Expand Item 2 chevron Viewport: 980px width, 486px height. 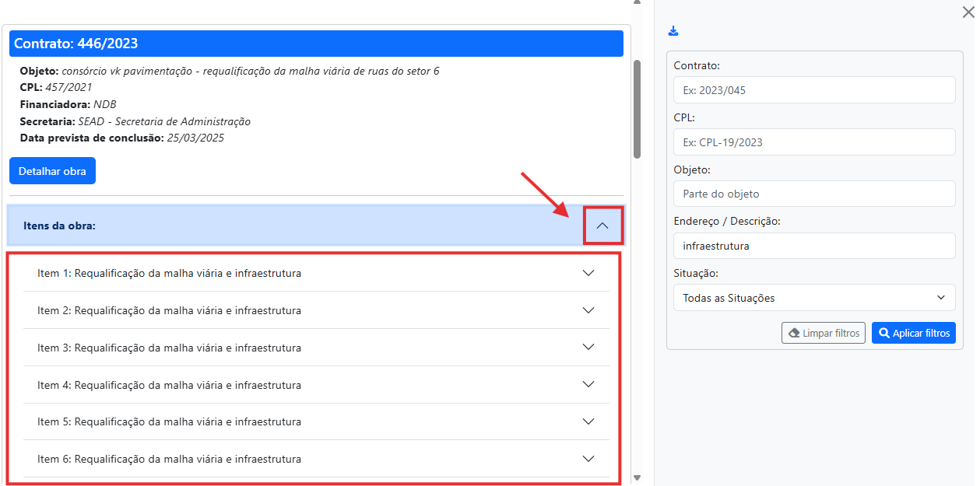click(588, 310)
